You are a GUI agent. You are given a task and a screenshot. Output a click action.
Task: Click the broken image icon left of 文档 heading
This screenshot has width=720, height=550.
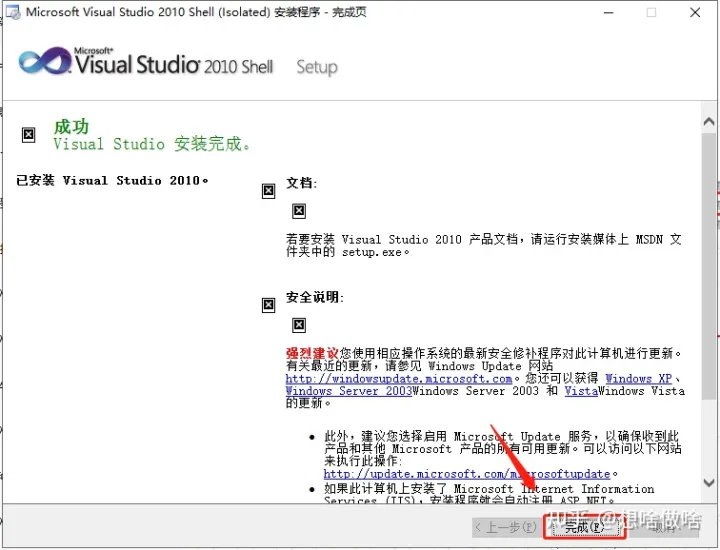(268, 191)
